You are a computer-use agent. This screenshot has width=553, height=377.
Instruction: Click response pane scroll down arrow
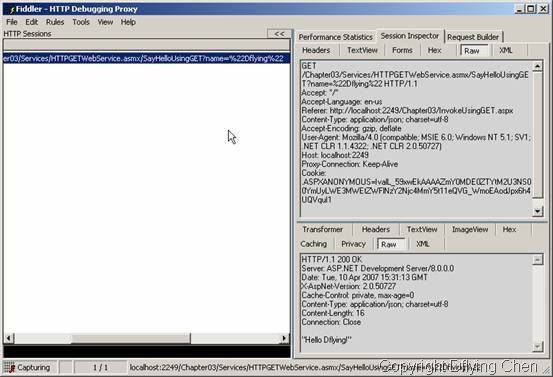point(537,346)
